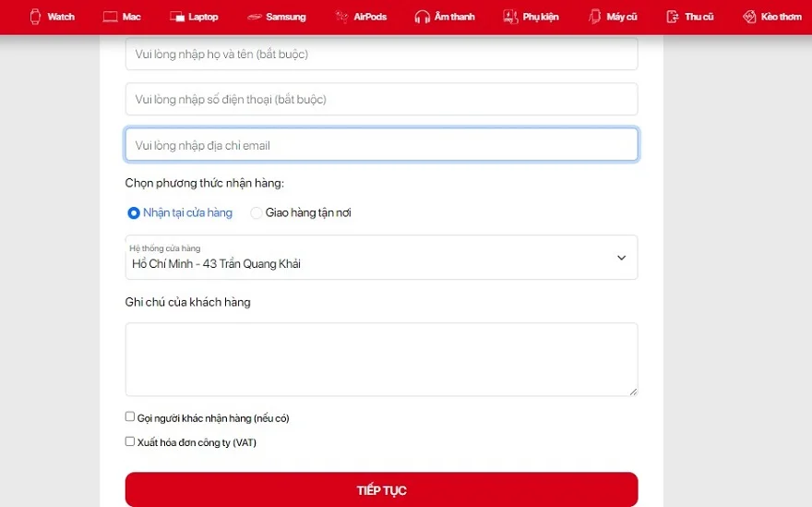Focus the số điện thoại phone field
Screen dimensions: 812x507
tap(382, 99)
